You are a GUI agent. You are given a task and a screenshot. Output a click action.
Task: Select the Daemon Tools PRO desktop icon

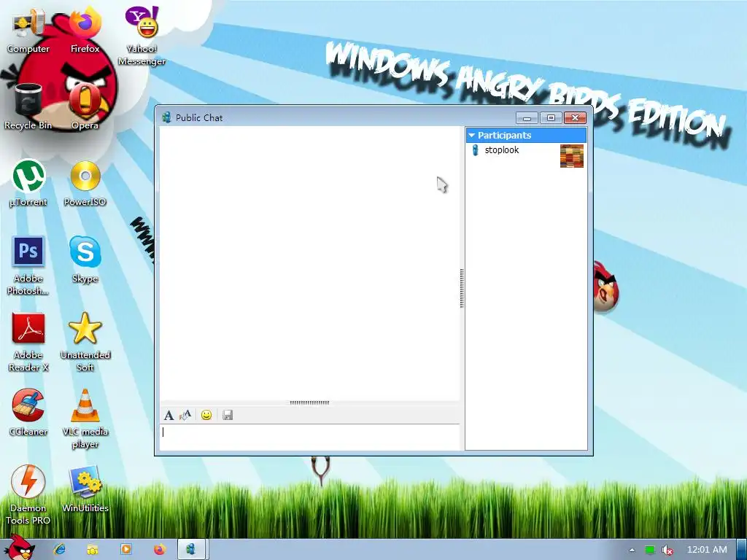click(28, 495)
